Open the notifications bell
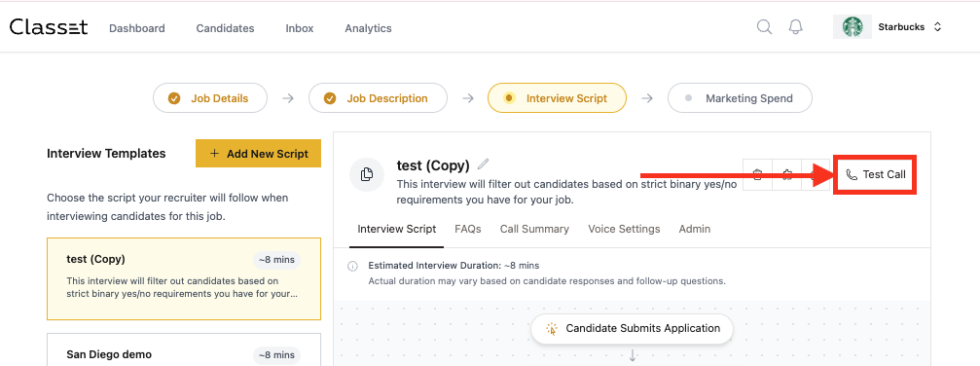Screen dimensions: 980x366 click(796, 27)
